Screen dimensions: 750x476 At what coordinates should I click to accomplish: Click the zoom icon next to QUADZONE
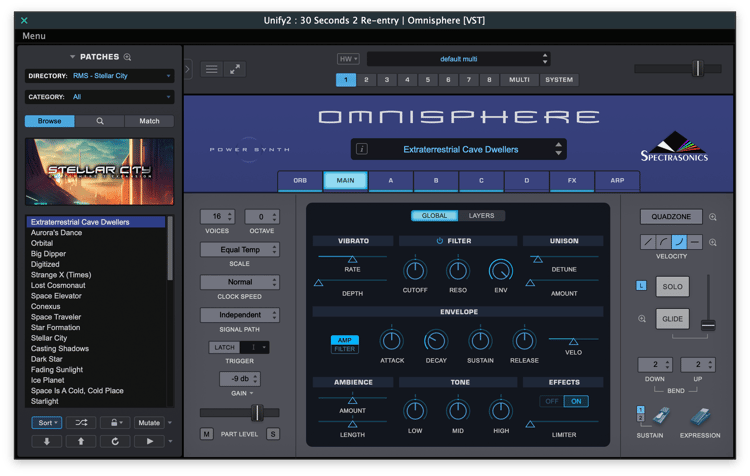pyautogui.click(x=713, y=217)
